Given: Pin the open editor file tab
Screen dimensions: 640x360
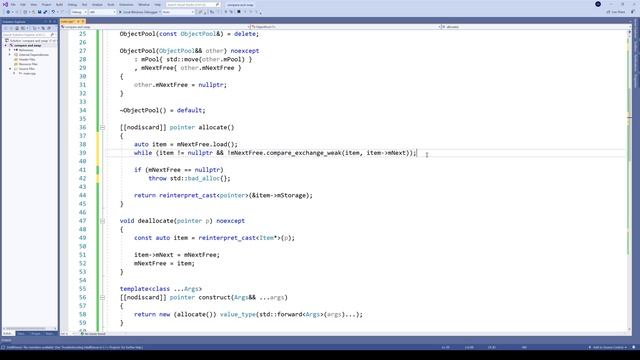Looking at the screenshot, I should point(78,21).
